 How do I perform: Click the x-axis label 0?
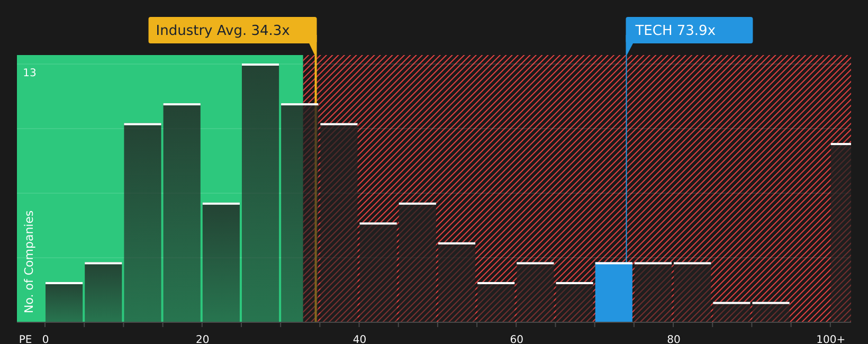(46, 339)
